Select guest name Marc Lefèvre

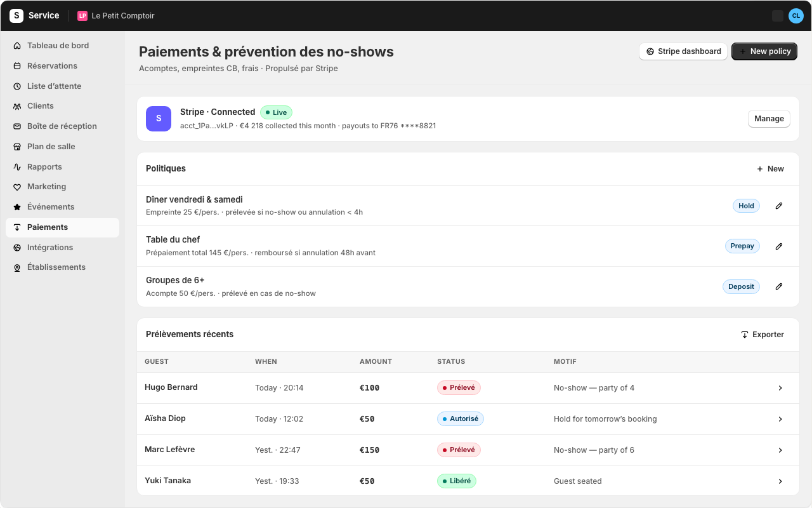coord(170,450)
